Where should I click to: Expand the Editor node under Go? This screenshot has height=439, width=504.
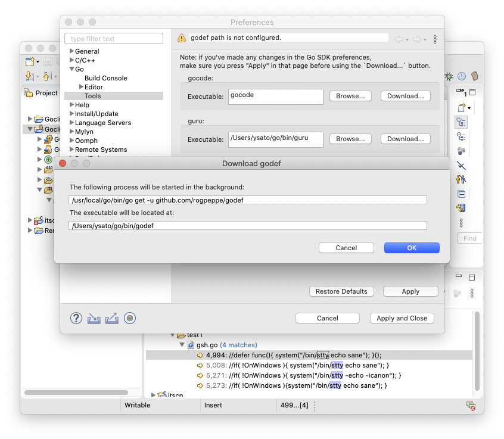coord(81,87)
